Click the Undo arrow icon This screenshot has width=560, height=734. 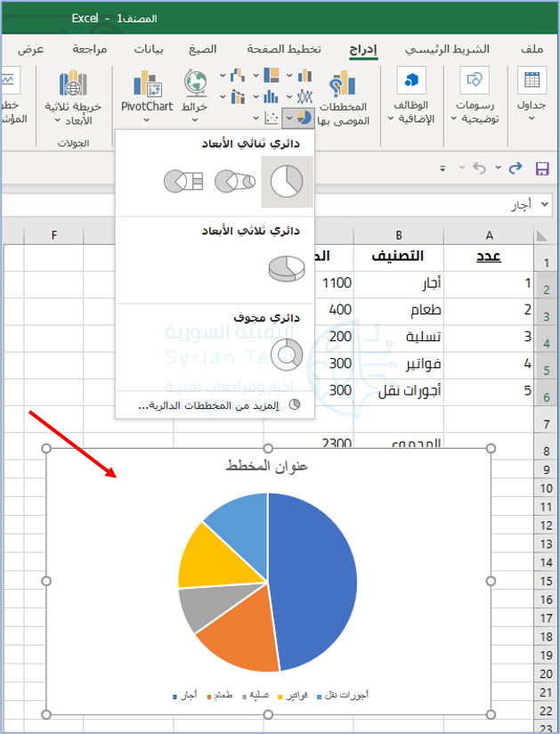(479, 167)
